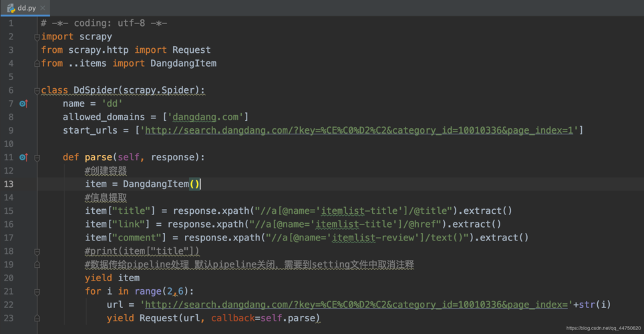This screenshot has height=334, width=644.
Task: Click the blog.csdn.net watermark link
Action: coord(603,329)
